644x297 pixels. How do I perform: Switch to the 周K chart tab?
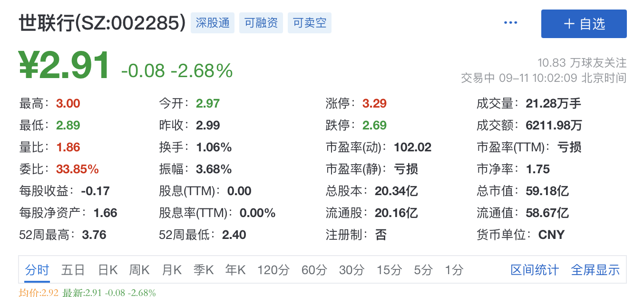(x=139, y=270)
